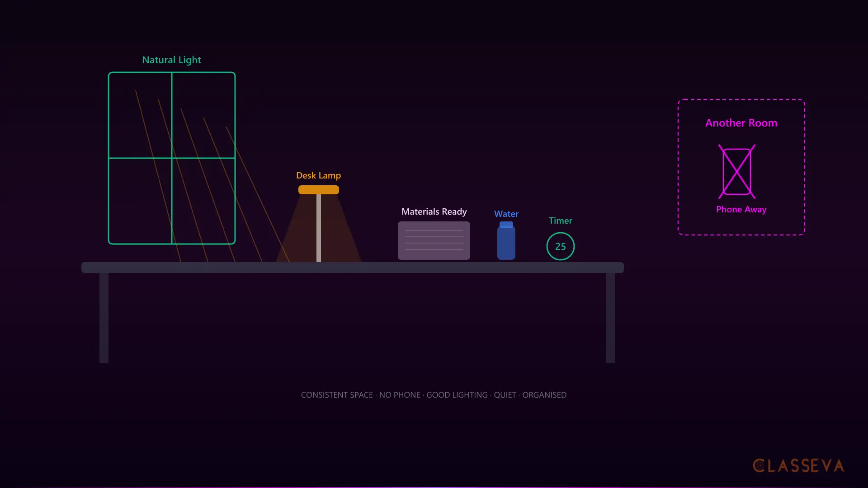Click the blue water bottle

506,240
